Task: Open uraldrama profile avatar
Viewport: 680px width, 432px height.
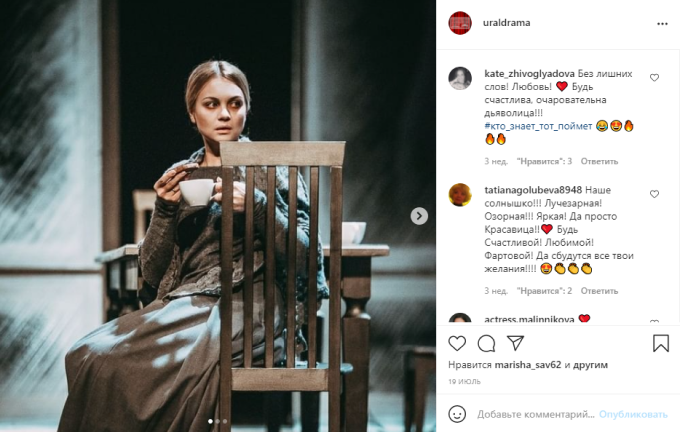Action: click(460, 22)
